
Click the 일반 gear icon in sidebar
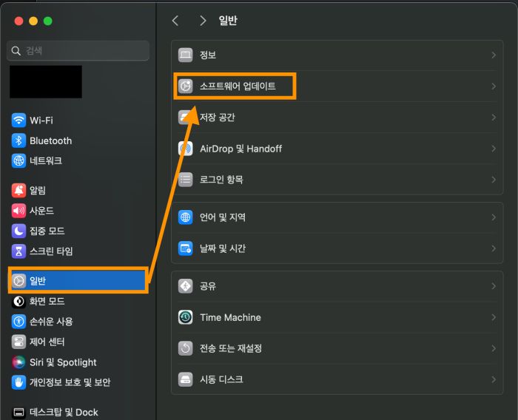pyautogui.click(x=18, y=281)
